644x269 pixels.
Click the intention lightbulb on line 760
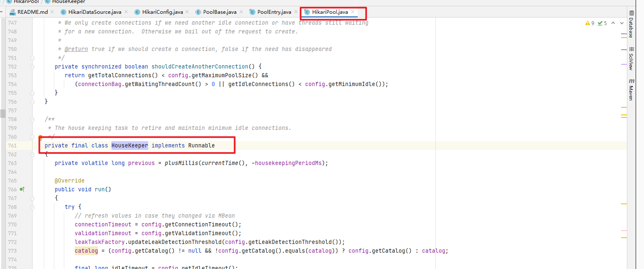[40, 137]
